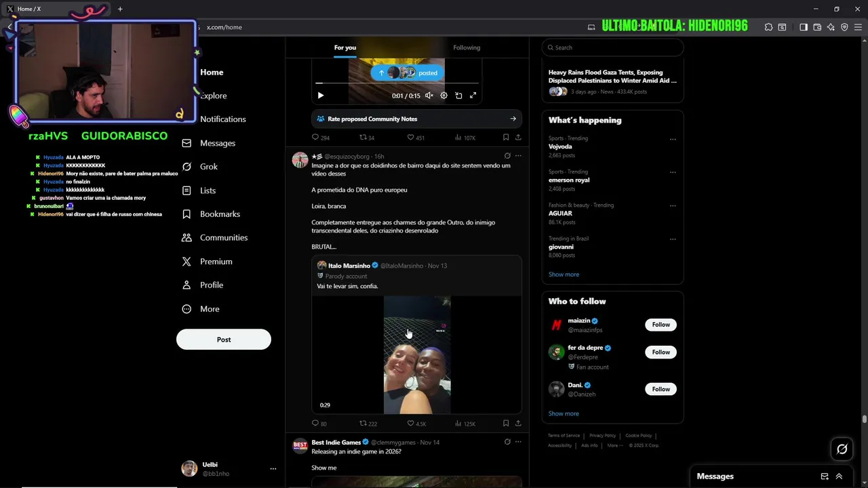Share the post with 125K views

tap(518, 424)
